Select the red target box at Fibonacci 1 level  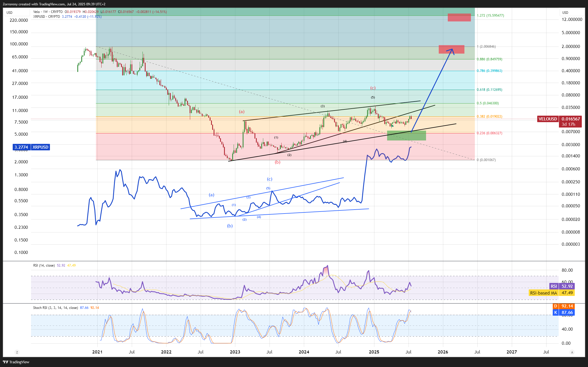pos(451,49)
